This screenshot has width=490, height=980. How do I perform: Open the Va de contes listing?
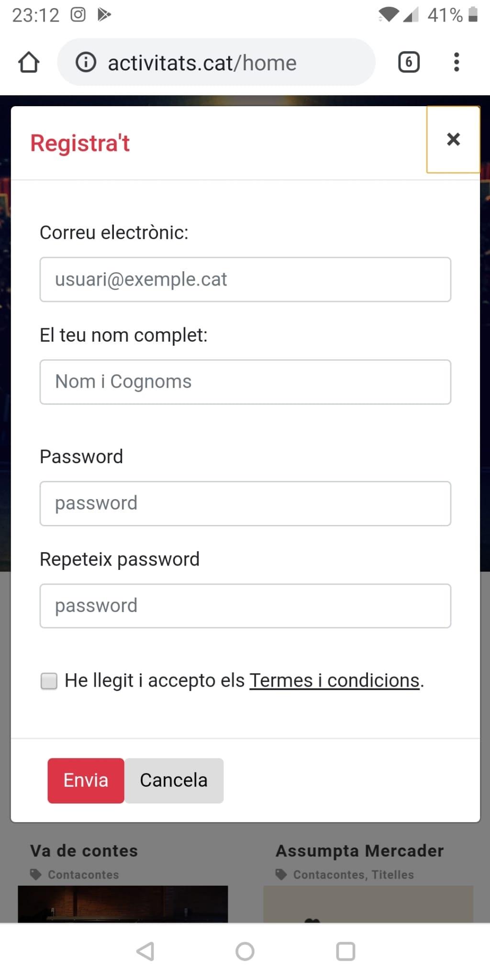point(84,851)
